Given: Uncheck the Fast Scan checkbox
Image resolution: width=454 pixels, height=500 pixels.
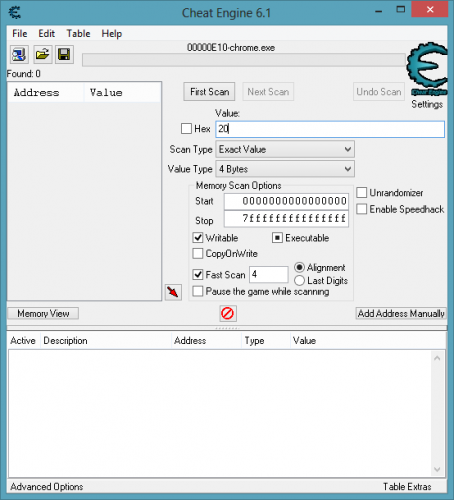Looking at the screenshot, I should [x=198, y=274].
